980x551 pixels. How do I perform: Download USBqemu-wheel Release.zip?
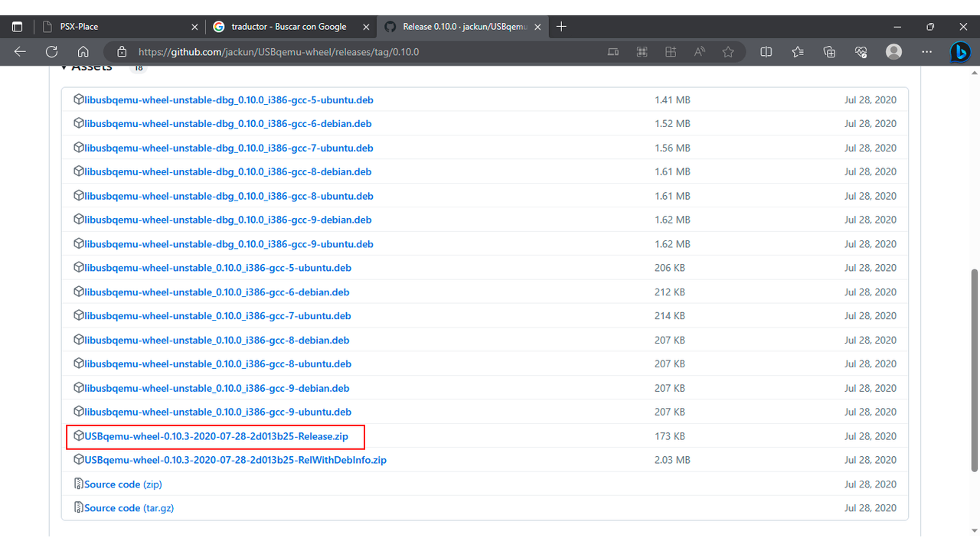pyautogui.click(x=217, y=436)
